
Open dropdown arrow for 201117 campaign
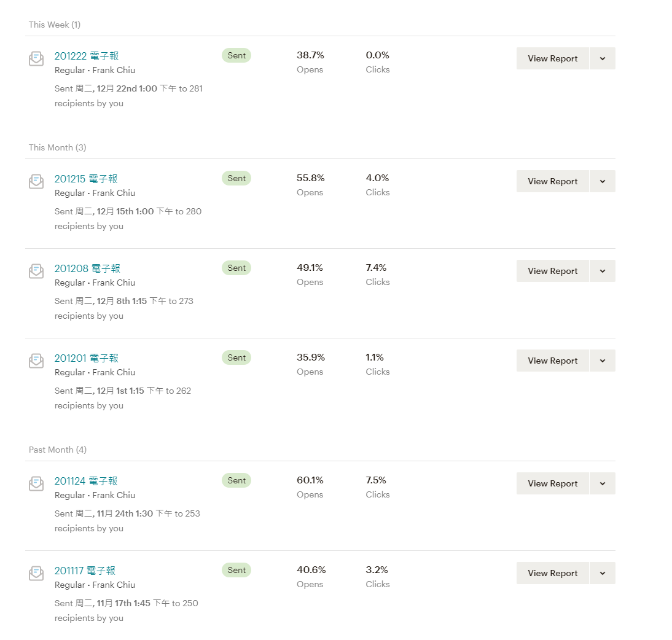[603, 573]
